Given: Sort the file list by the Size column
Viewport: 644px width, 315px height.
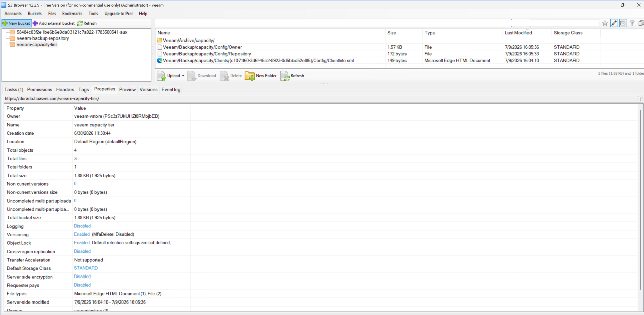Looking at the screenshot, I should [x=404, y=33].
